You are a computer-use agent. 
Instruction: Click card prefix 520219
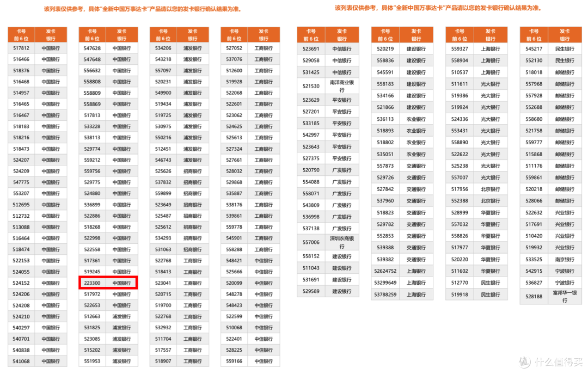[385, 49]
